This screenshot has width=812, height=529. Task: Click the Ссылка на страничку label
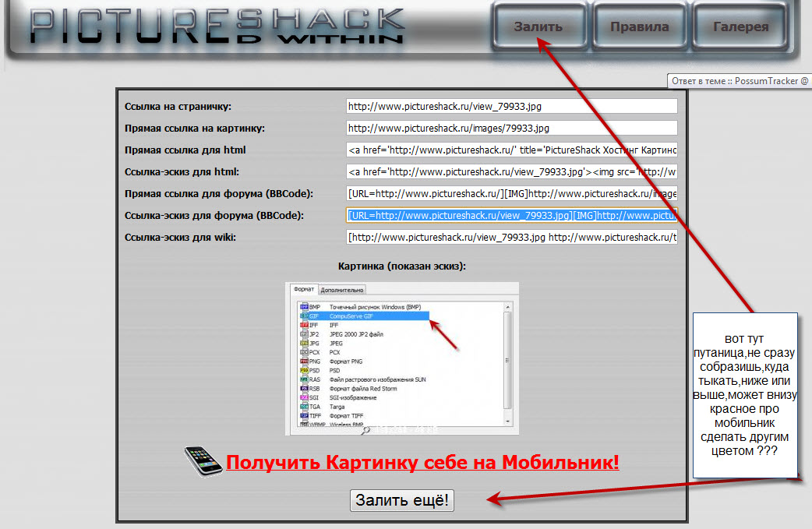[178, 107]
